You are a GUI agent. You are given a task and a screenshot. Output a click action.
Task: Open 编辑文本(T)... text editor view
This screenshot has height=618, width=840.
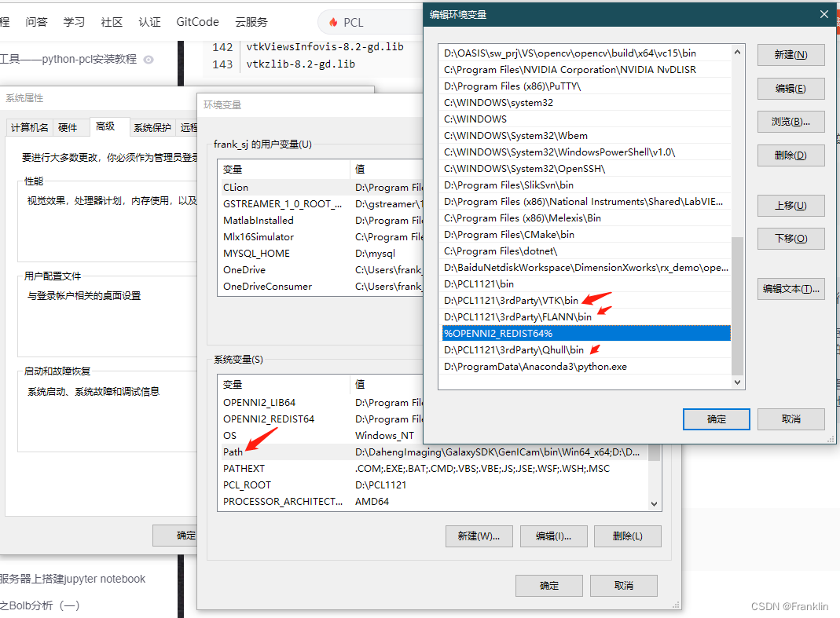(x=790, y=289)
